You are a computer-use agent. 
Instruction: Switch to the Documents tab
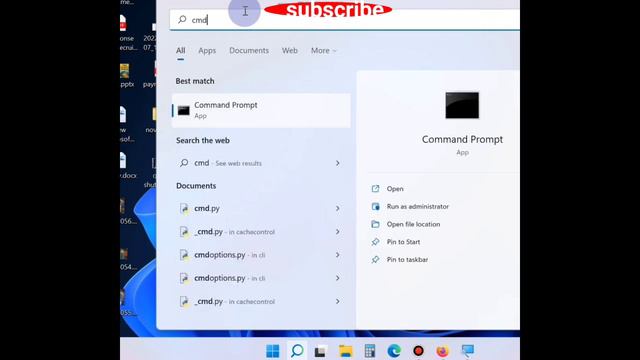click(x=249, y=50)
